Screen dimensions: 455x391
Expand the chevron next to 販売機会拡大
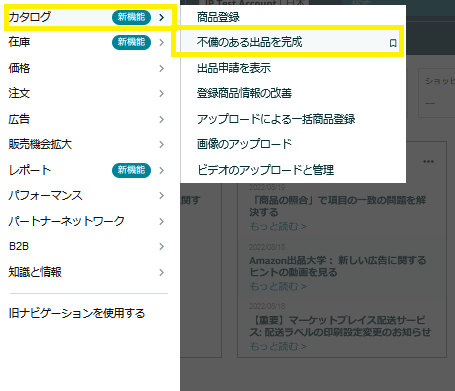click(x=162, y=144)
